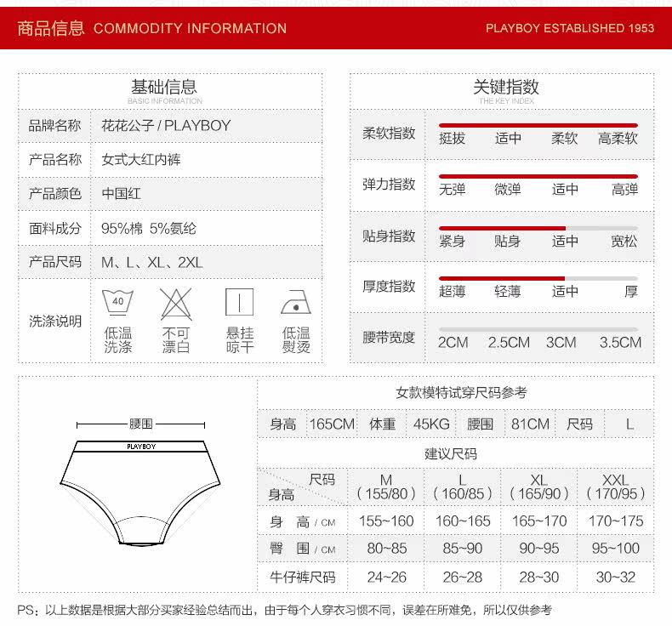The image size is (672, 626).
Task: Click the 40-degree wash tub icon
Action: click(118, 302)
